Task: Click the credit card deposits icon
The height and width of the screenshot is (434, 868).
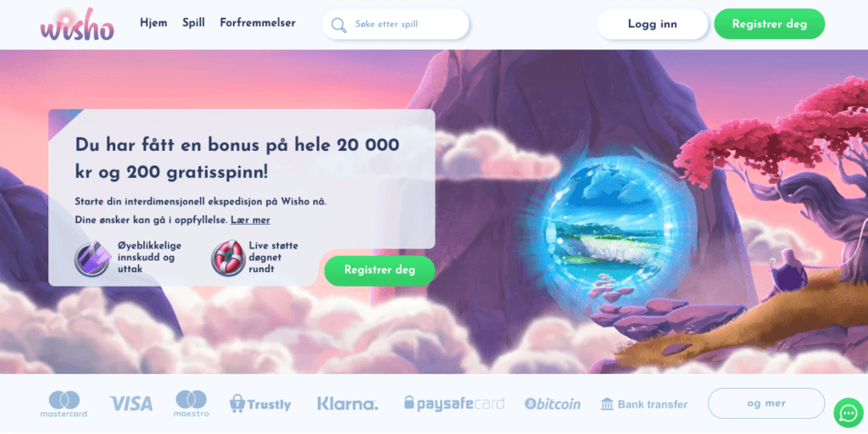Action: [92, 259]
